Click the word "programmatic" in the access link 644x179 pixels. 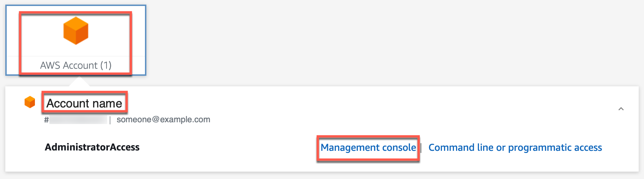click(539, 148)
